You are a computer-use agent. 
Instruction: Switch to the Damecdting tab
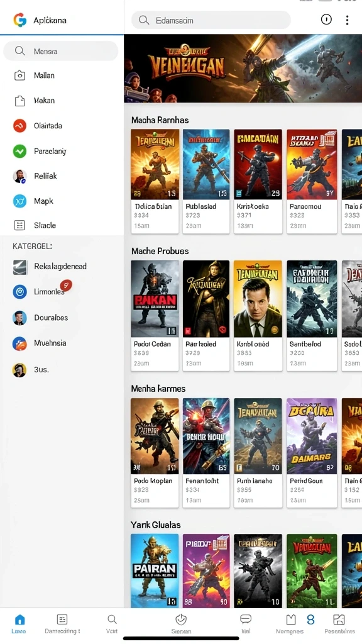pos(62,624)
